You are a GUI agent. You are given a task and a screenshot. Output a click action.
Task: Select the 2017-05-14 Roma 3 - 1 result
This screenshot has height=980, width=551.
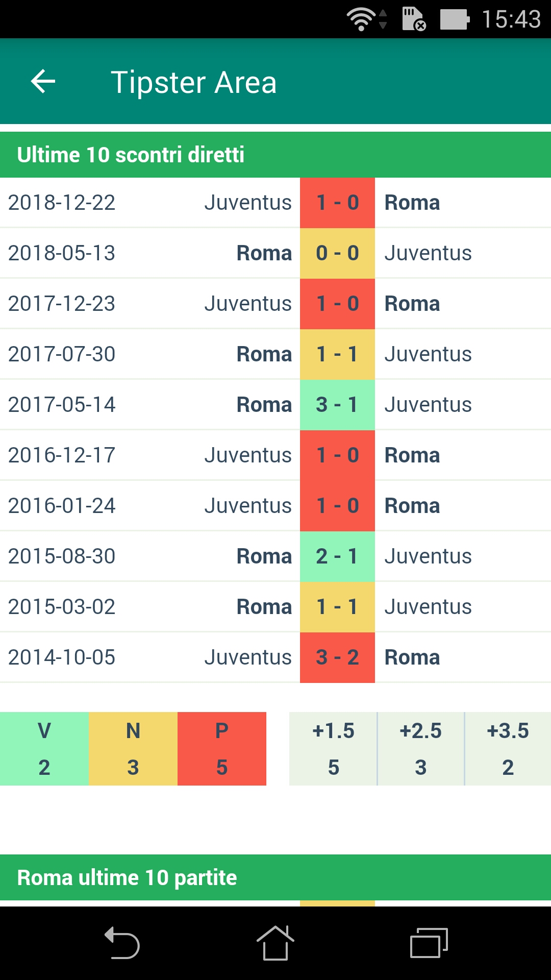point(275,405)
